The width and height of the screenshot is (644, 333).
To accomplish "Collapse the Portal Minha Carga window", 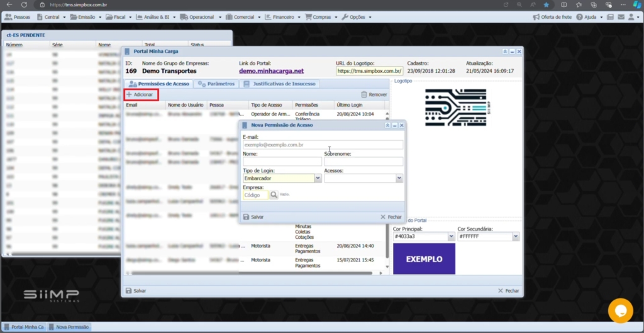I will (x=505, y=52).
